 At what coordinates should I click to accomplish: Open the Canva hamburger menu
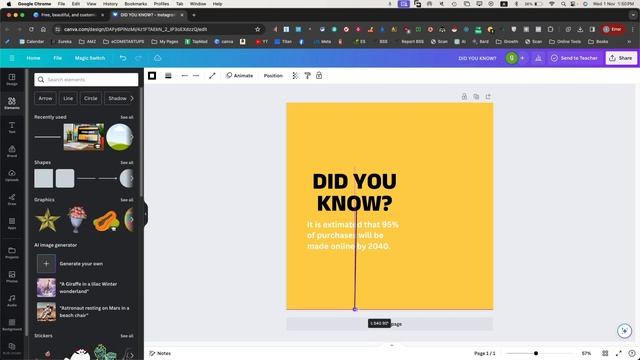pyautogui.click(x=12, y=58)
